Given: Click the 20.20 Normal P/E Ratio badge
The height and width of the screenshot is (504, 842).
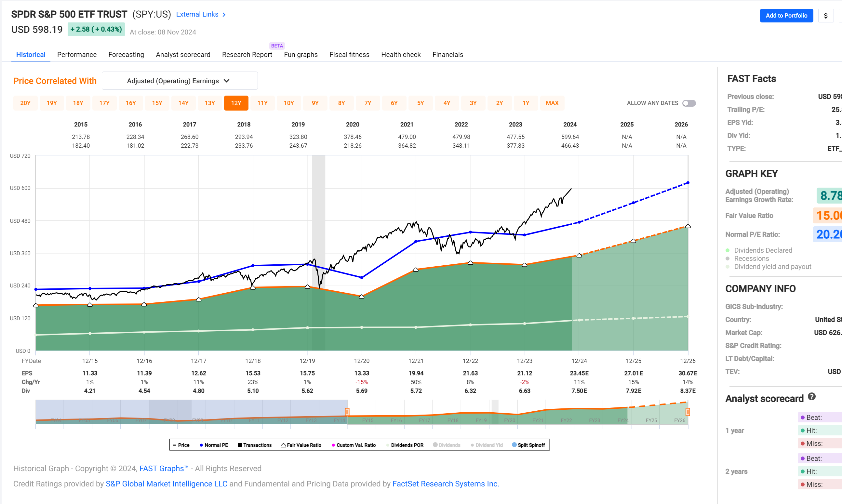Looking at the screenshot, I should pos(827,234).
